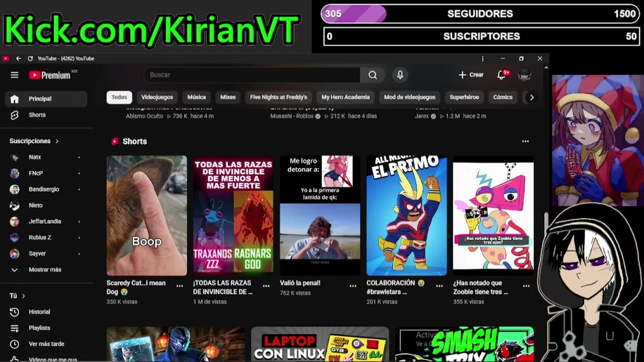
Task: Open Playlists in sidebar
Action: 46,328
